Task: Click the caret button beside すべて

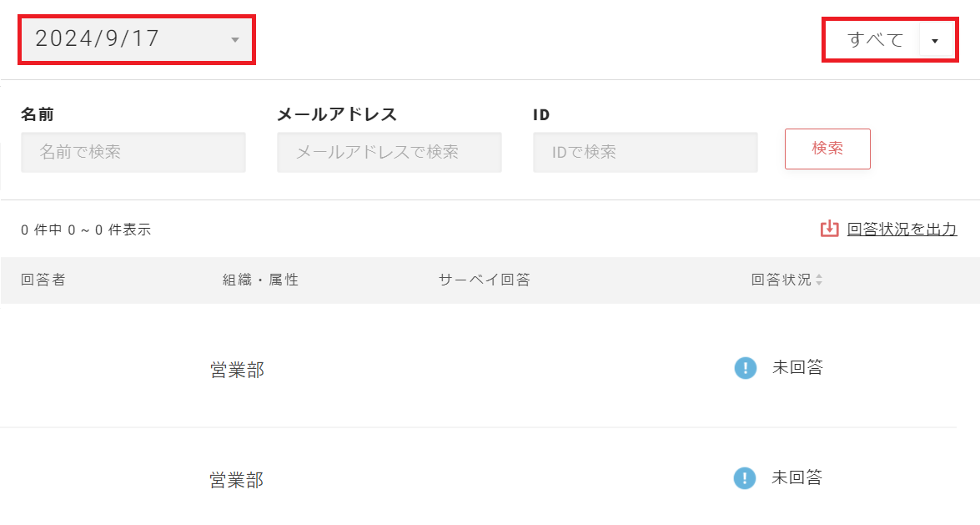Action: [935, 40]
